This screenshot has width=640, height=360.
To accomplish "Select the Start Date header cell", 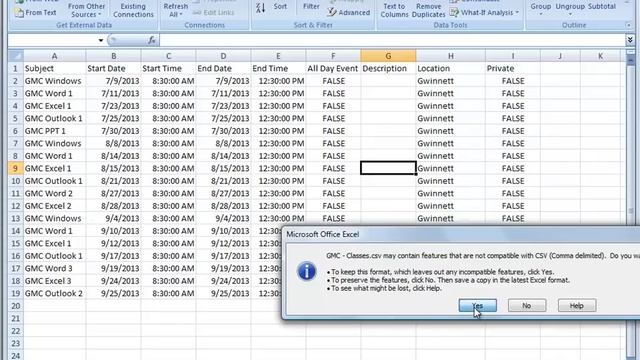I will point(113,68).
